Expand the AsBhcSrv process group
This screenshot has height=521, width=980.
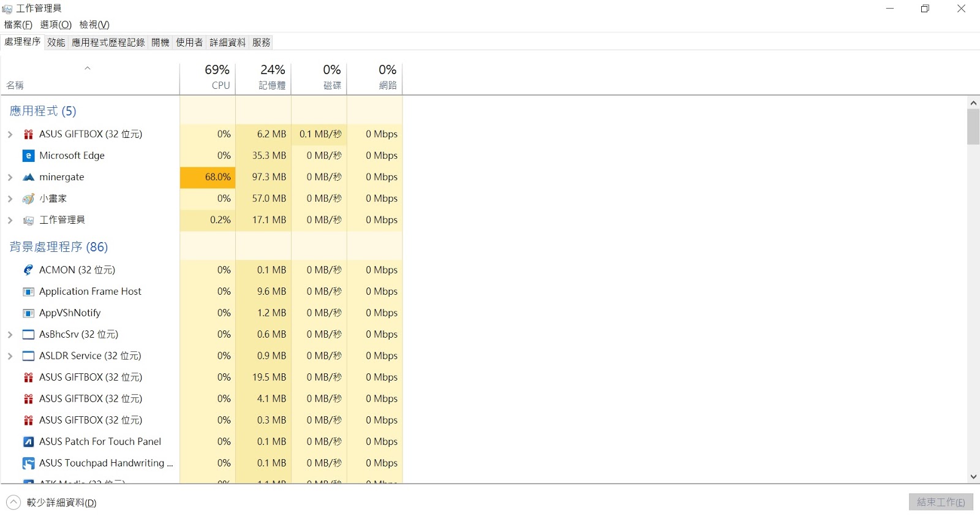tap(10, 335)
